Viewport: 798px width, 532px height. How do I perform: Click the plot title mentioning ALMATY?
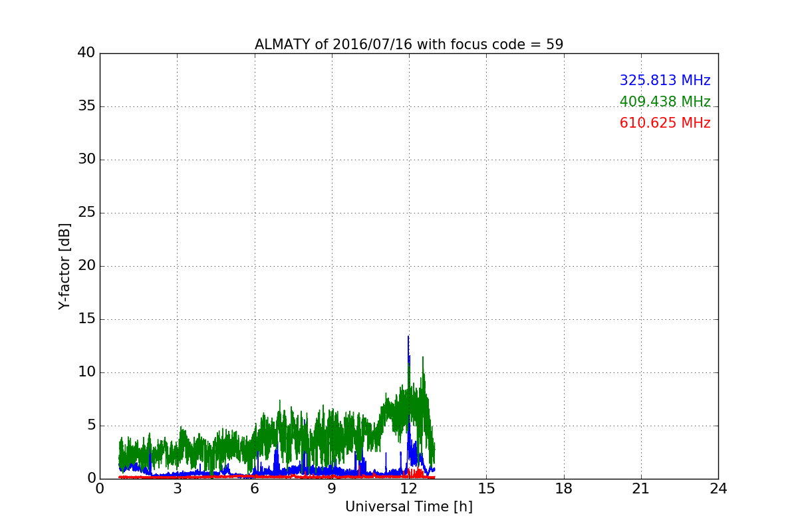pos(409,45)
